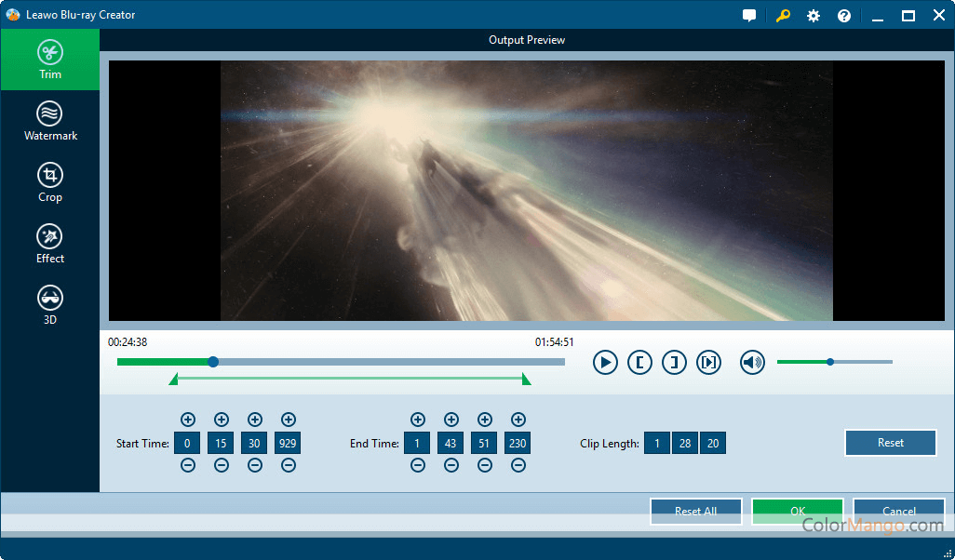Open the 3D settings tab

(x=50, y=305)
